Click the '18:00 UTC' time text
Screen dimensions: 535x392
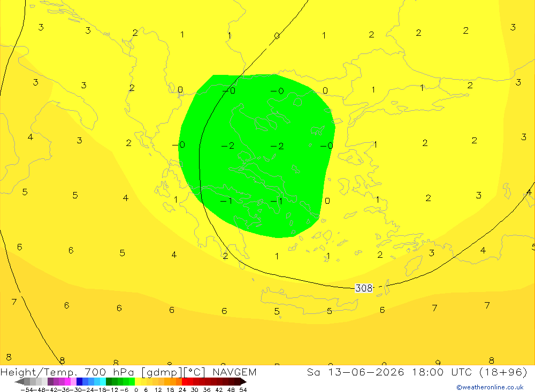pyautogui.click(x=442, y=372)
